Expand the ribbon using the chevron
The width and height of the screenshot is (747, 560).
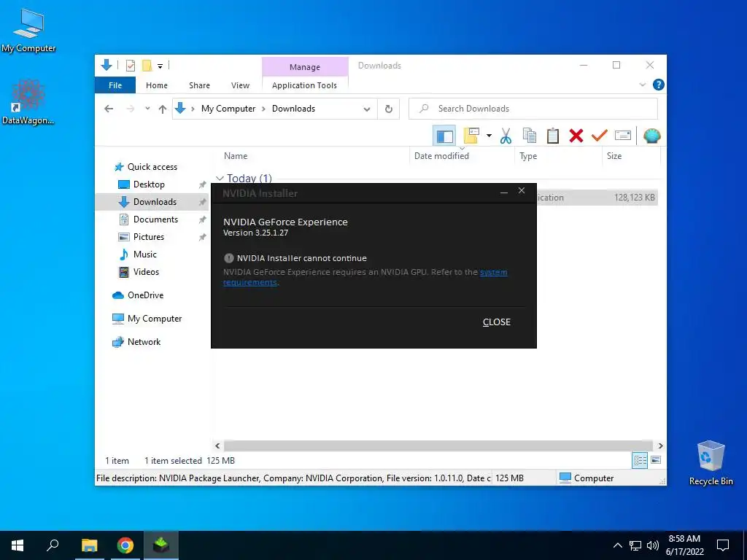pos(642,85)
